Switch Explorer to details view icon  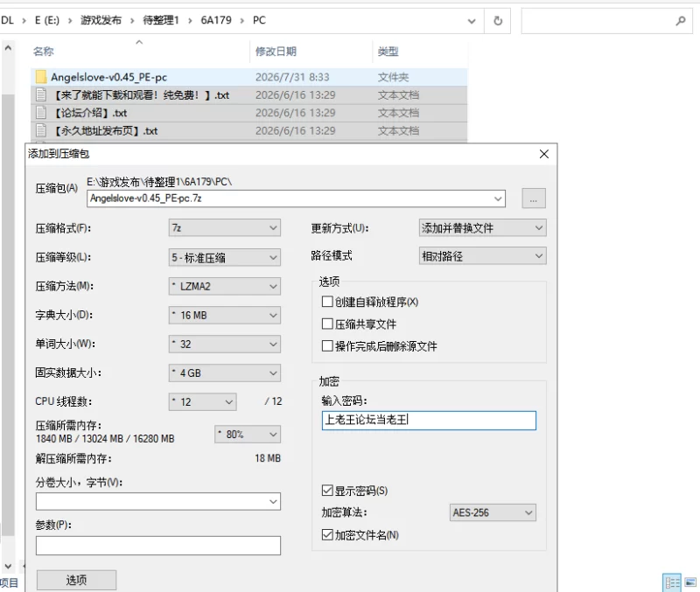[x=672, y=582]
